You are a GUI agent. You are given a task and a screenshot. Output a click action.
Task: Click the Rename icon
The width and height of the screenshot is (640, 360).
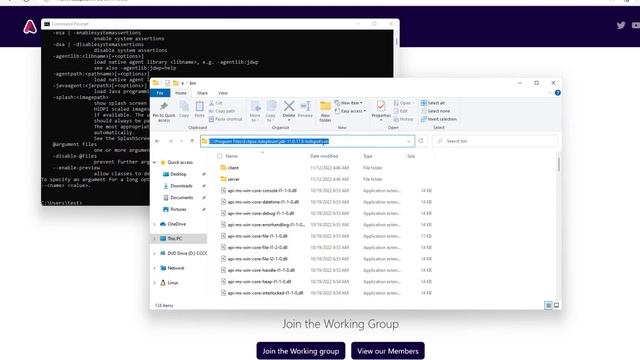pos(305,106)
